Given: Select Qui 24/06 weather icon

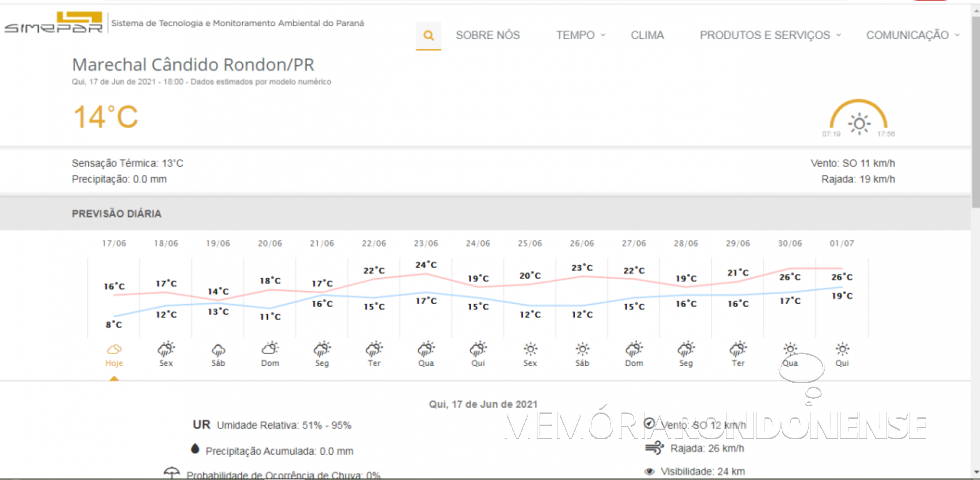Looking at the screenshot, I should [x=478, y=349].
